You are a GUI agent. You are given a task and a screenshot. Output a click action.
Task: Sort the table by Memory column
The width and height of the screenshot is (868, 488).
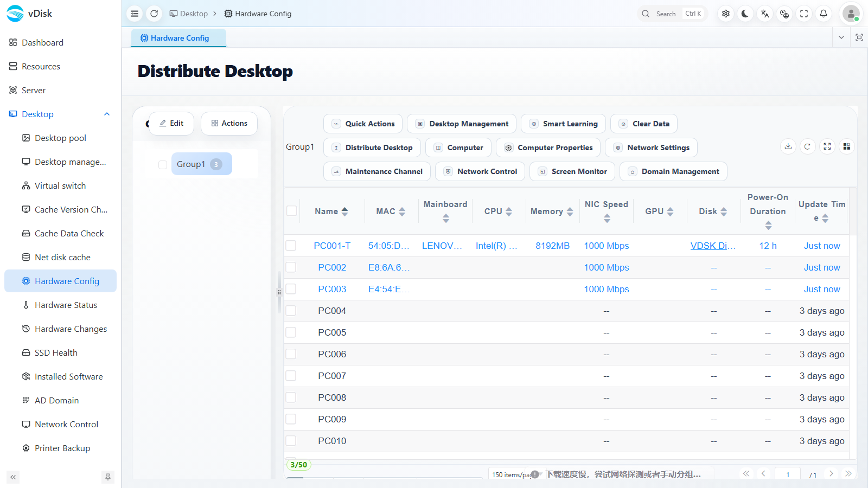coord(552,211)
